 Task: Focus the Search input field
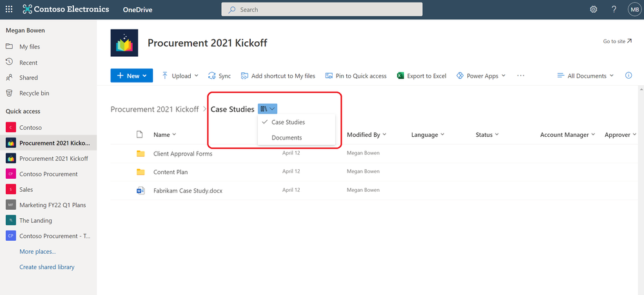[322, 10]
